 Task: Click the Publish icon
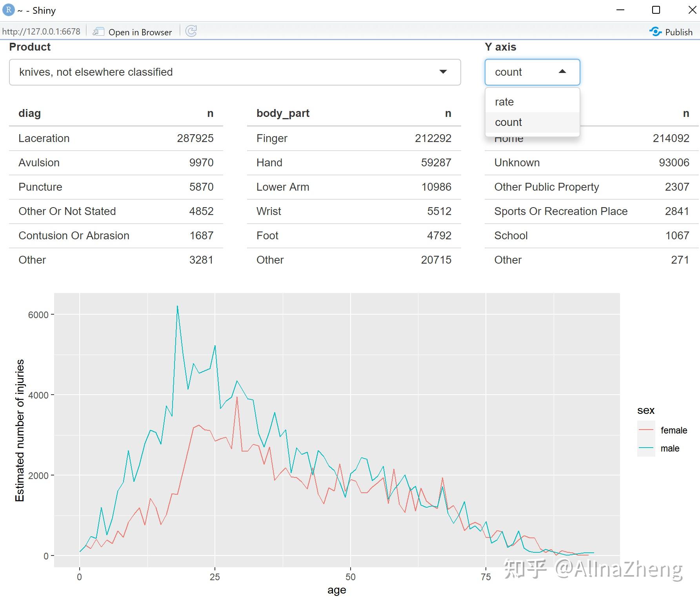tap(655, 32)
